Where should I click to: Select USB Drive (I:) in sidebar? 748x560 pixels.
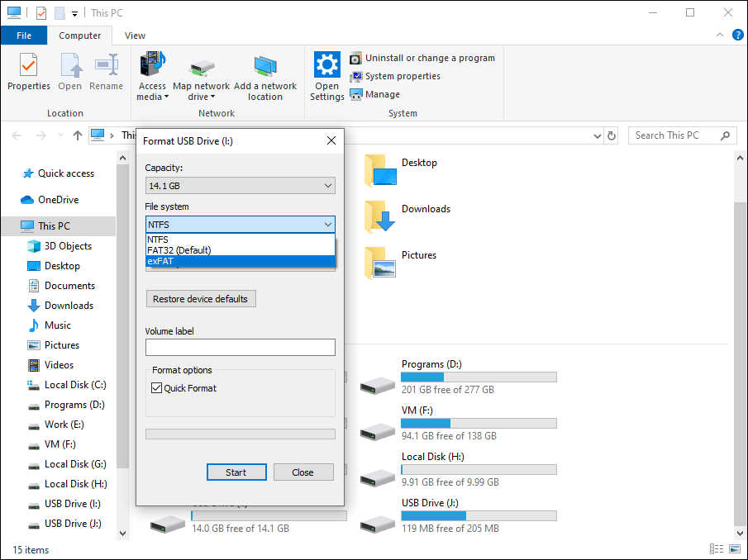pyautogui.click(x=64, y=504)
